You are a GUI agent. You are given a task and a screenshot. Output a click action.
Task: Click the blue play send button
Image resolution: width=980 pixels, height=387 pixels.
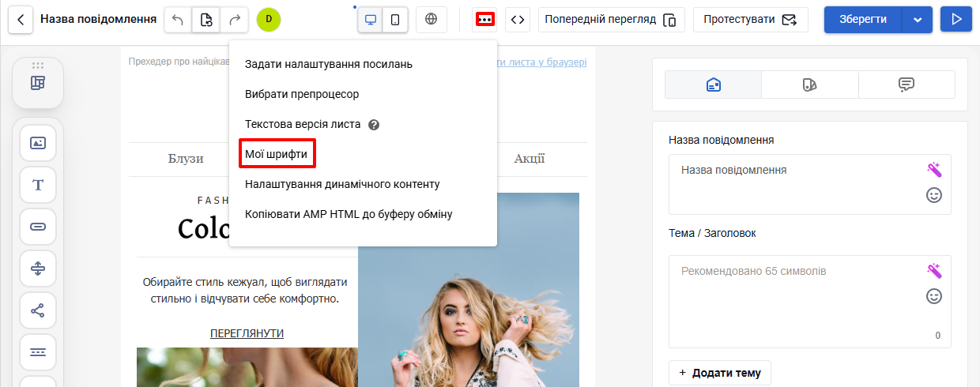(x=955, y=20)
